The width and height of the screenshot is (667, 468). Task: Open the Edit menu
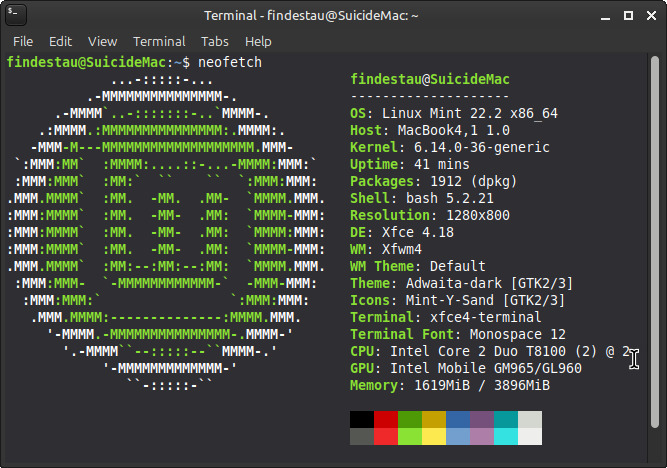pyautogui.click(x=60, y=41)
